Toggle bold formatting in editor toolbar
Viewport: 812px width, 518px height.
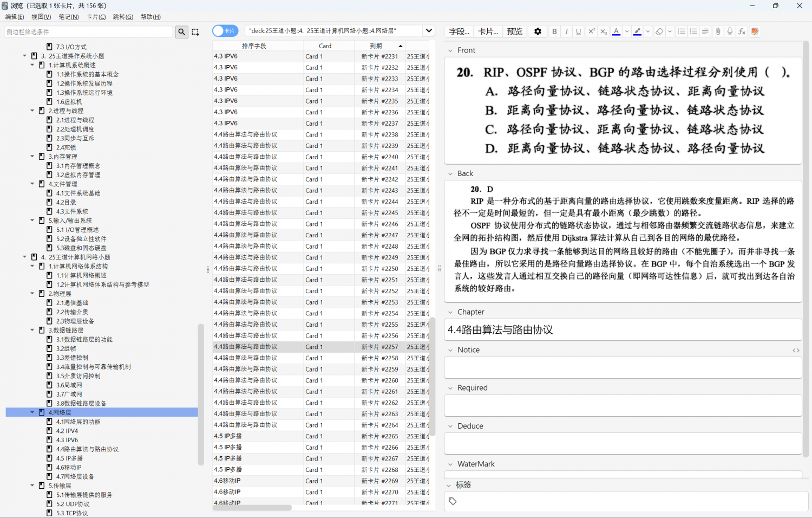click(x=554, y=31)
